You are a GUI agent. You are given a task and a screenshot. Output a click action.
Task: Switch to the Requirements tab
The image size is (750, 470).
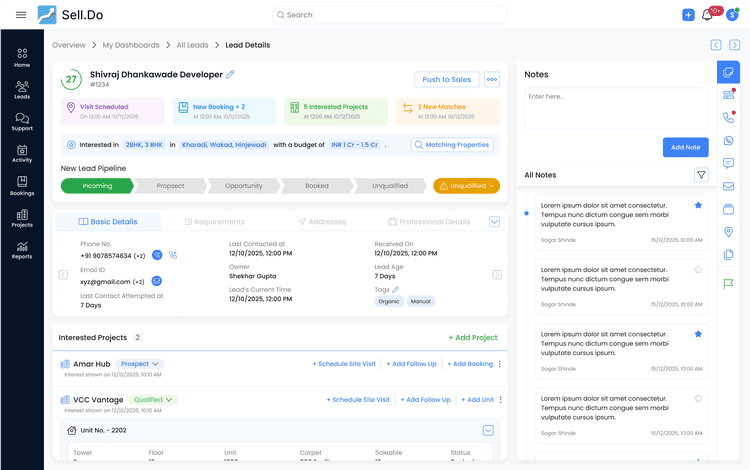pos(215,222)
